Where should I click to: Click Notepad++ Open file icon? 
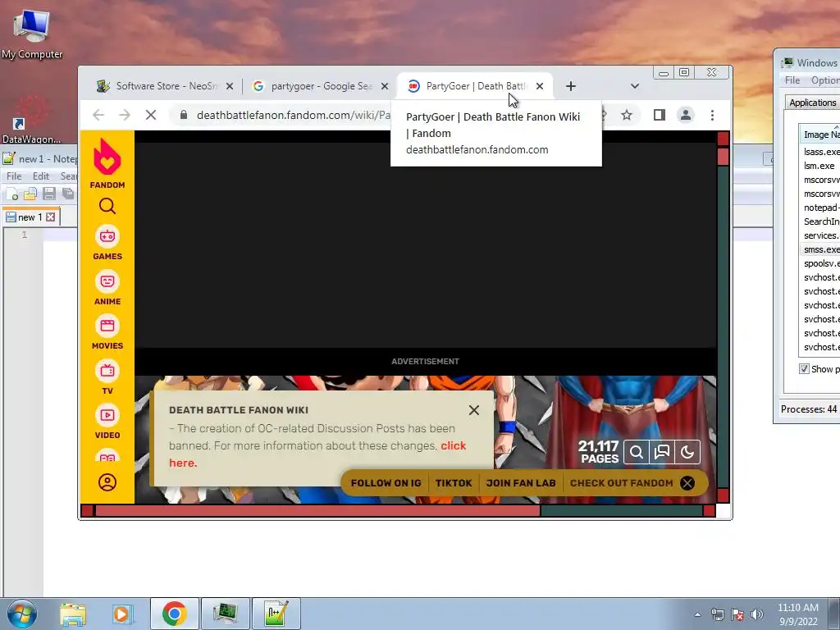point(30,194)
